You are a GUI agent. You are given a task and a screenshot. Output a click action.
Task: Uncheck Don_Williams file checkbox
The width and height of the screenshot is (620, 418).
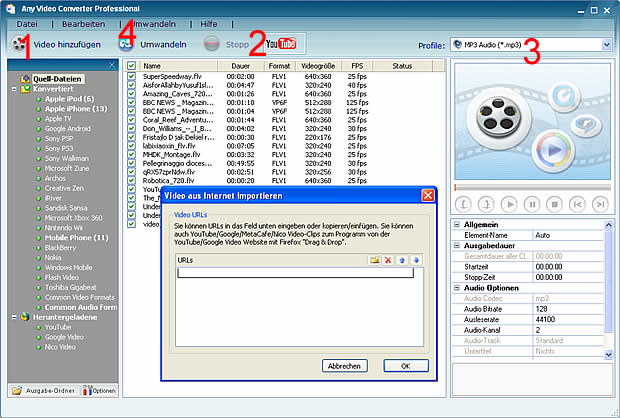[x=132, y=128]
